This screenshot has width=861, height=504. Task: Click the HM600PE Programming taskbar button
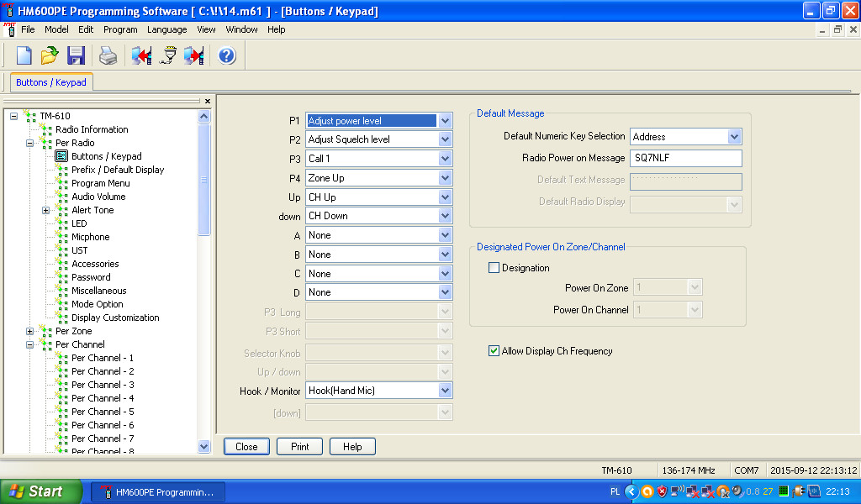pyautogui.click(x=158, y=492)
